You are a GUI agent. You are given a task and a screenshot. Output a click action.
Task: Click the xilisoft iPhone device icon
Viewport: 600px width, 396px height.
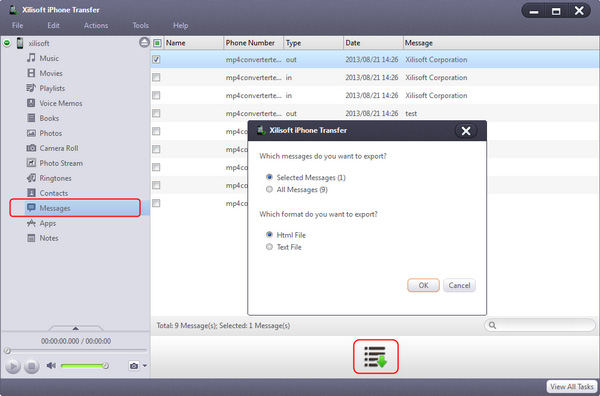20,43
